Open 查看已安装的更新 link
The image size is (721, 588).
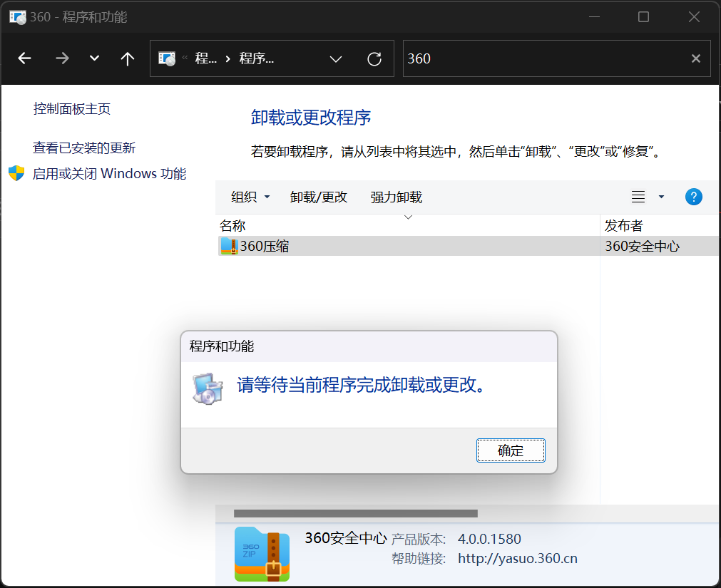pos(84,148)
